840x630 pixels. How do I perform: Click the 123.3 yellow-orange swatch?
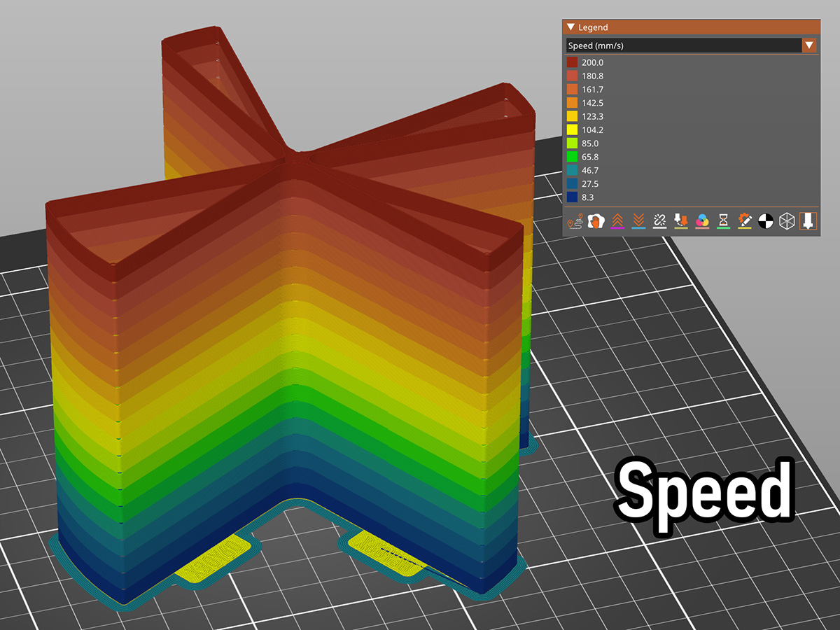[572, 116]
